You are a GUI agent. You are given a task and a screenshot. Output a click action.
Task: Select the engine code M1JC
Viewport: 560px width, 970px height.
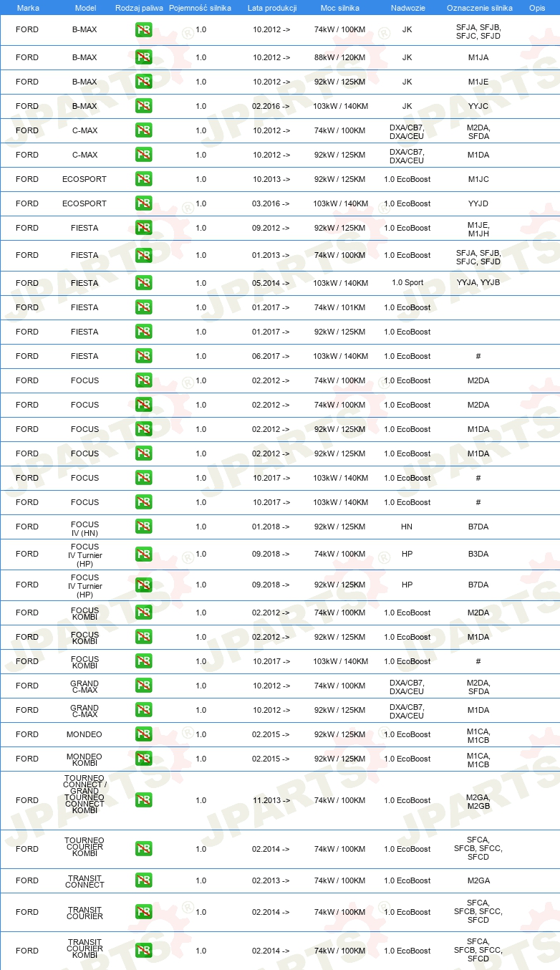(x=478, y=179)
